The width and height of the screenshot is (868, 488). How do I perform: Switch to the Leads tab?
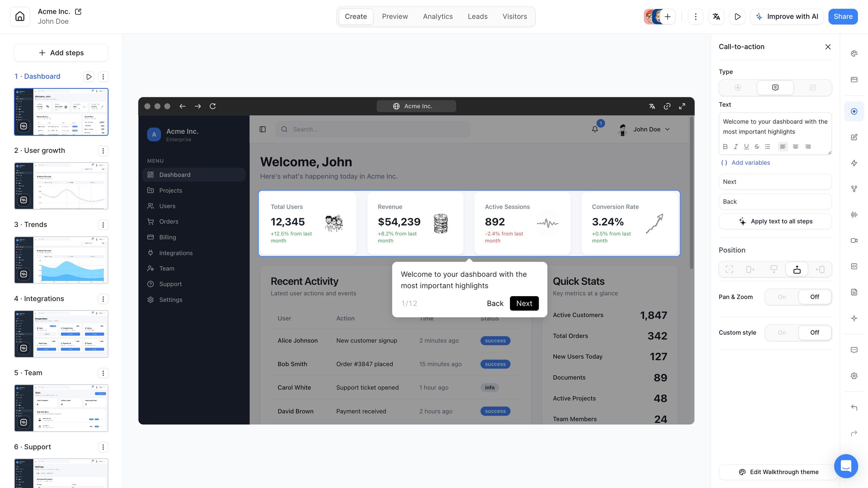[x=477, y=17]
